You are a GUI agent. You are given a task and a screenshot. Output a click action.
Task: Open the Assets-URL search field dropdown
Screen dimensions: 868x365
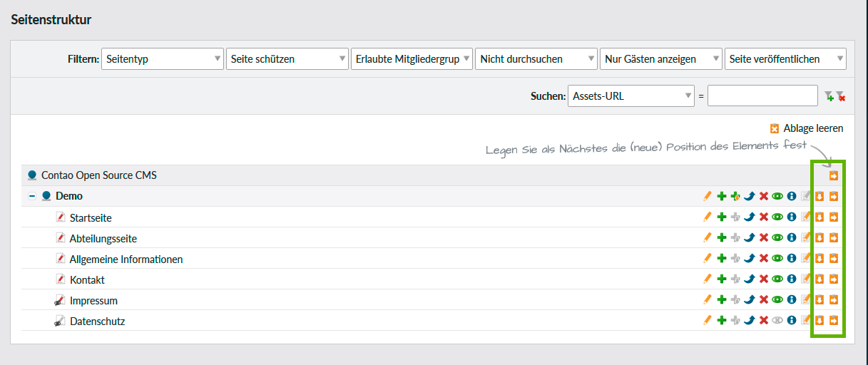point(631,96)
